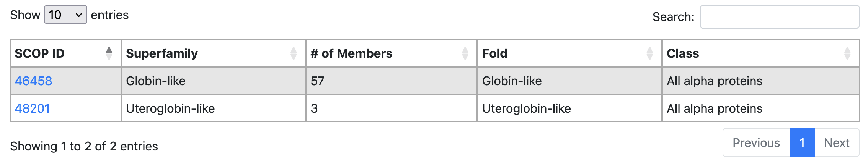
Task: Click the Fold column header text
Action: point(495,53)
